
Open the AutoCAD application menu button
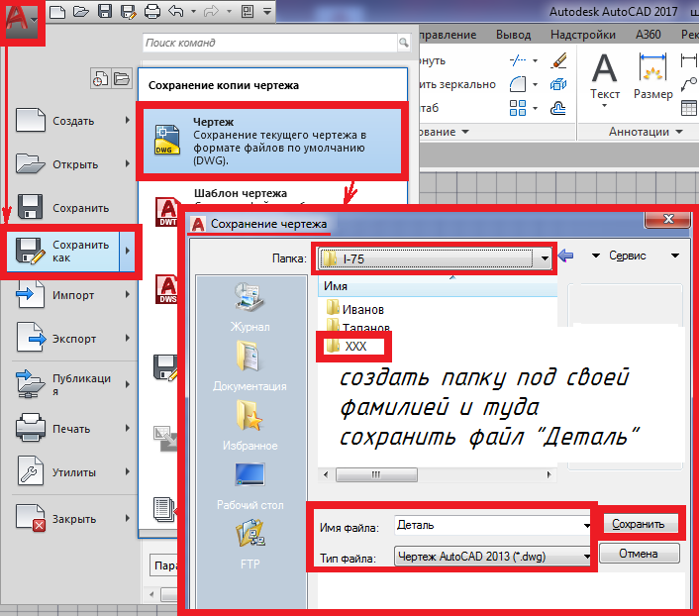(20, 20)
